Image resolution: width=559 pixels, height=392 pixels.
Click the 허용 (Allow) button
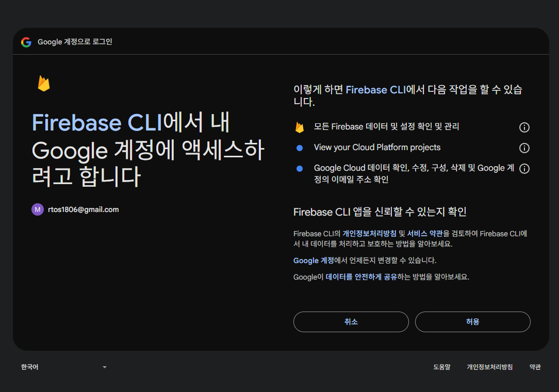click(x=473, y=322)
